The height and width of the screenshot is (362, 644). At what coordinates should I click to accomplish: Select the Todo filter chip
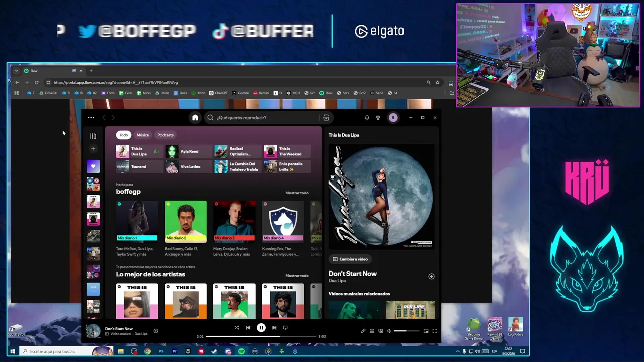pos(124,135)
